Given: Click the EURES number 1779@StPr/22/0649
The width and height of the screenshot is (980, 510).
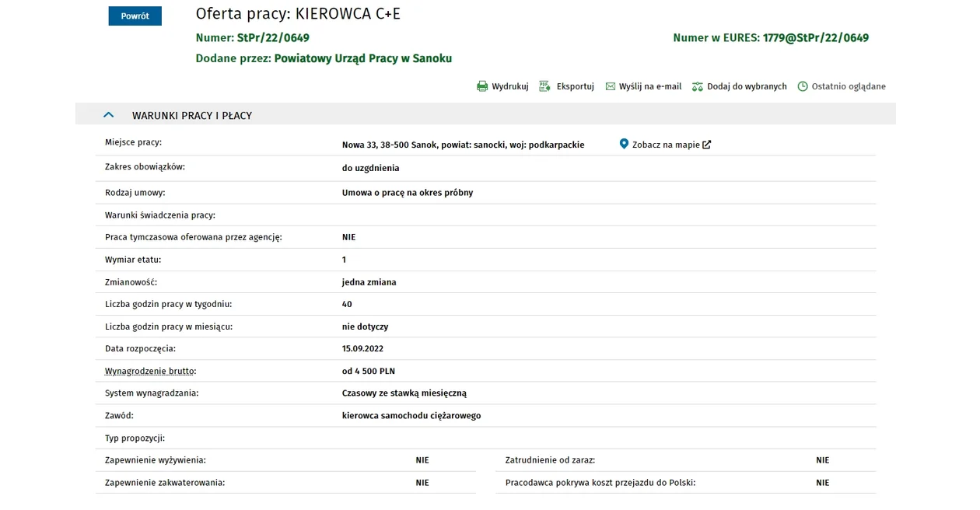Looking at the screenshot, I should pyautogui.click(x=816, y=37).
